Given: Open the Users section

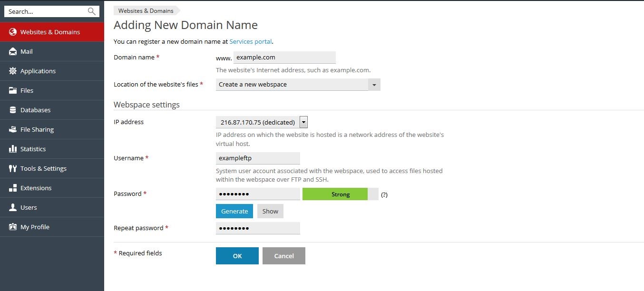Looking at the screenshot, I should pos(52,207).
